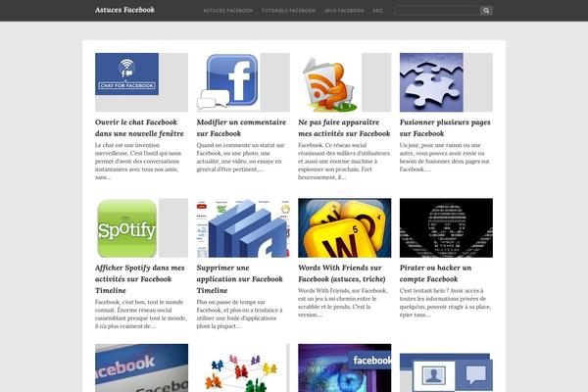Viewport: 588px width, 392px height.
Task: Open the Tutoriels Facebook menu item
Action: coord(288,11)
